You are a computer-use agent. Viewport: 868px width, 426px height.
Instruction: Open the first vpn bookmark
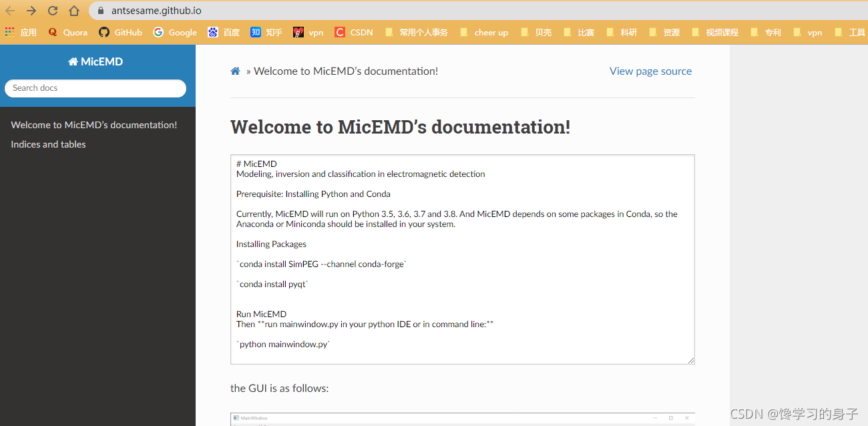[308, 32]
